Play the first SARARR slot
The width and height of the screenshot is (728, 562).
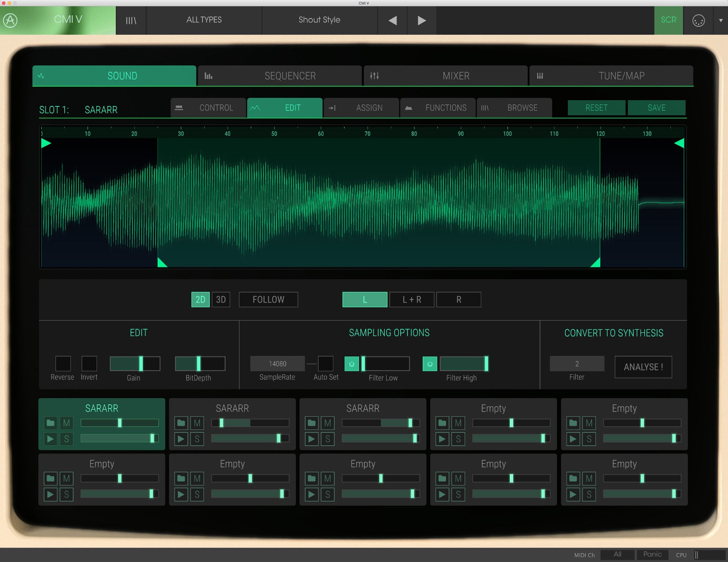coord(51,439)
